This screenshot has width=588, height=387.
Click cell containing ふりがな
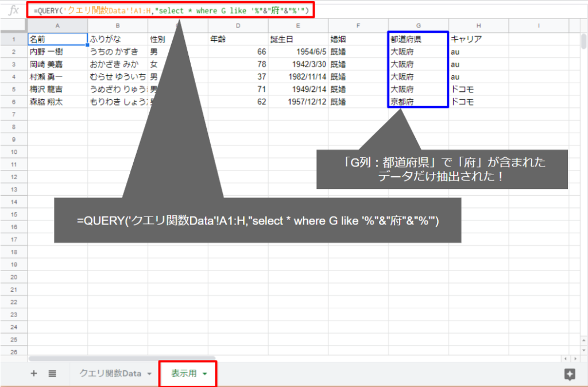point(118,39)
